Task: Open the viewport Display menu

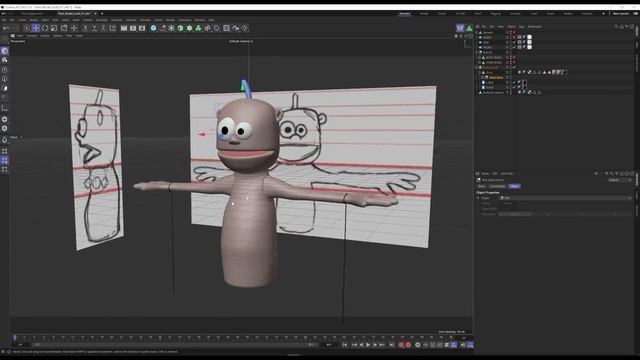Action: 44,36
